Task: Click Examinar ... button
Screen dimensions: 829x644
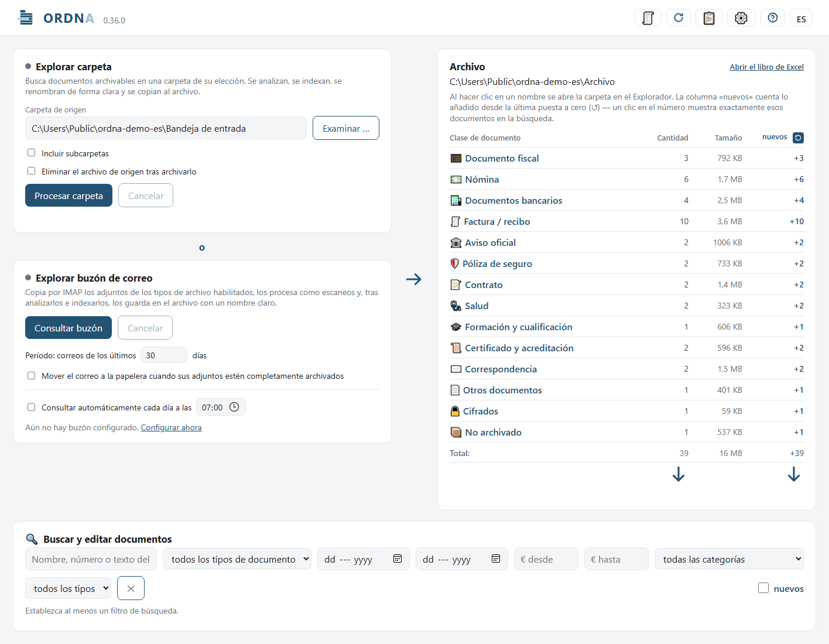Action: click(346, 128)
